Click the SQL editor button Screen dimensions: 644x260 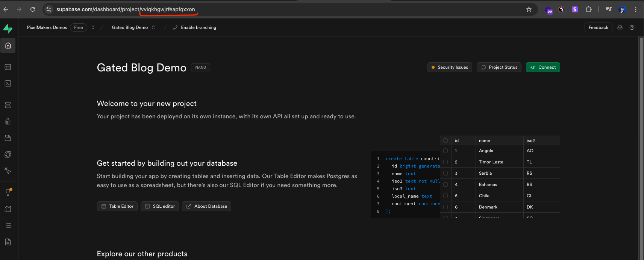click(x=160, y=206)
